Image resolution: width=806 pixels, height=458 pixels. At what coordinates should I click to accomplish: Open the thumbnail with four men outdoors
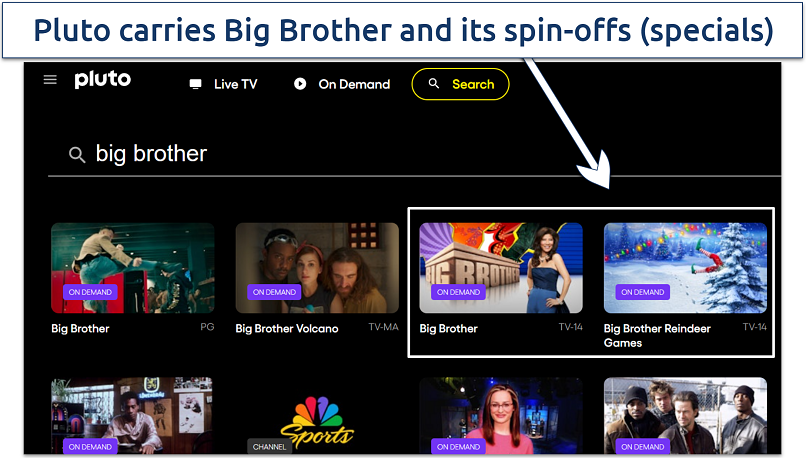[685, 415]
